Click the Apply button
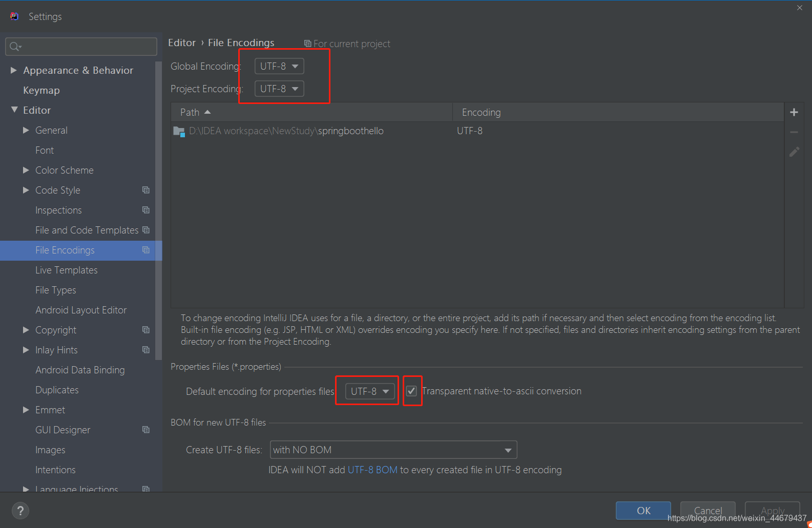812x528 pixels. coord(773,511)
